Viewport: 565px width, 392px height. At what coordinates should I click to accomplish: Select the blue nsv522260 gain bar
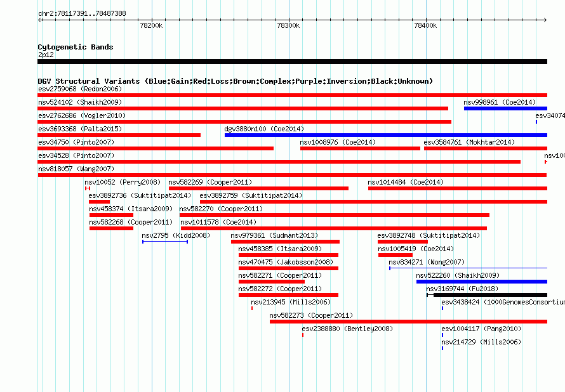pos(482,282)
